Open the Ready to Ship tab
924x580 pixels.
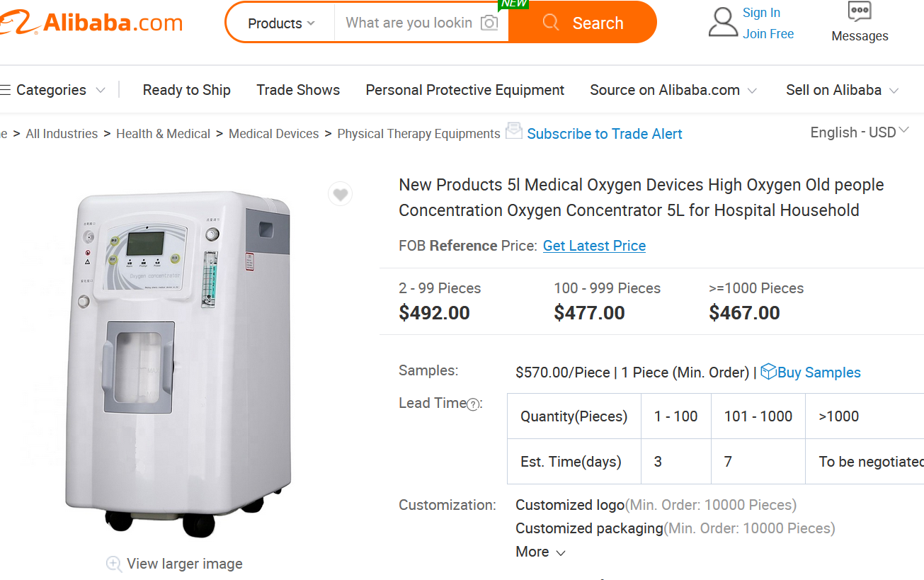186,90
